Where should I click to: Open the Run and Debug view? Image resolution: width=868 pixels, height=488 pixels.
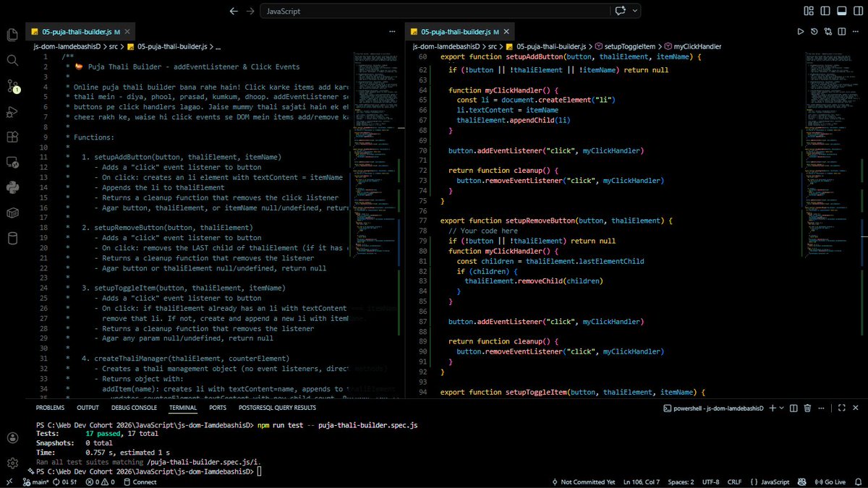pyautogui.click(x=12, y=111)
